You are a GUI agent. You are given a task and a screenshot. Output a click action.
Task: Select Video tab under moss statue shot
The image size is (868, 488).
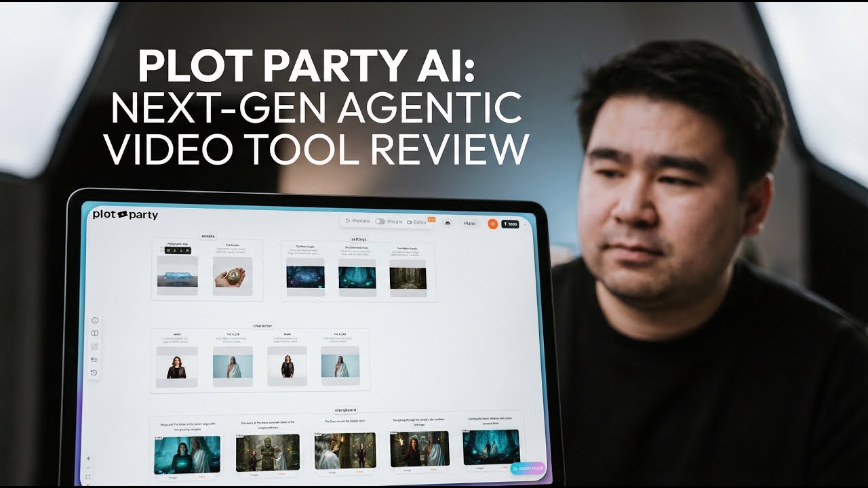tap(283, 475)
